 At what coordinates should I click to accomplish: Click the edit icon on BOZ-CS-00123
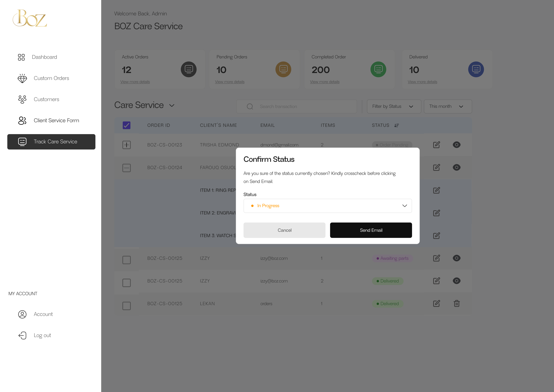[x=436, y=145]
